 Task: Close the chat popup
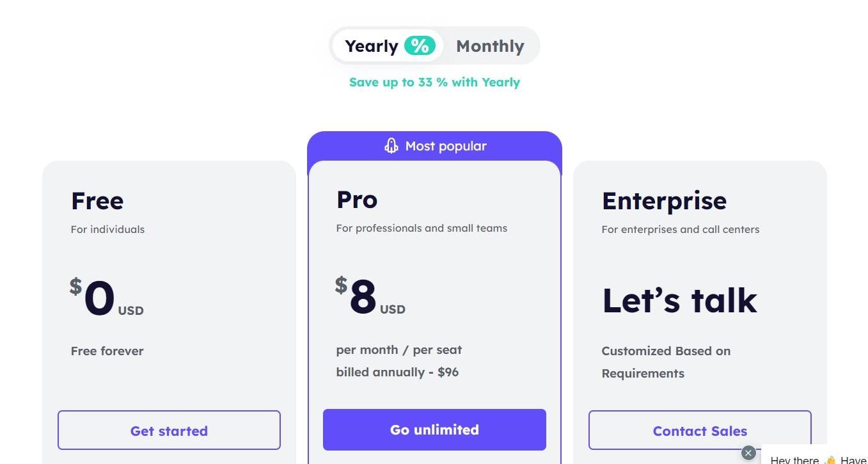click(x=748, y=453)
